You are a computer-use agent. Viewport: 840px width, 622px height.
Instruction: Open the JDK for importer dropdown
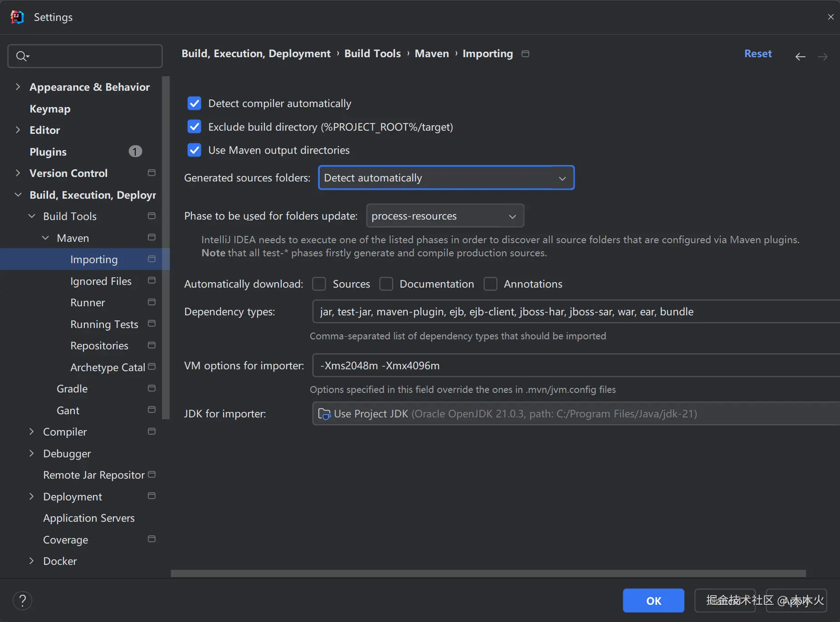click(x=576, y=414)
